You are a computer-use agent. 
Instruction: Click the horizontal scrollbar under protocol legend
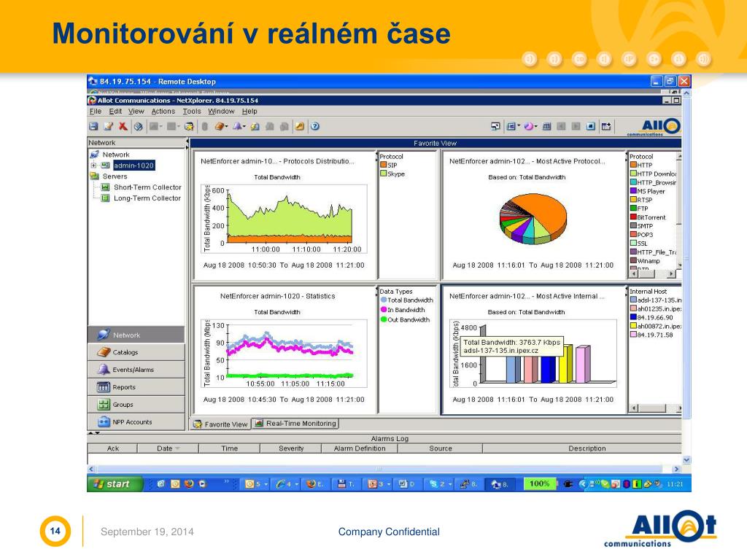(x=653, y=274)
